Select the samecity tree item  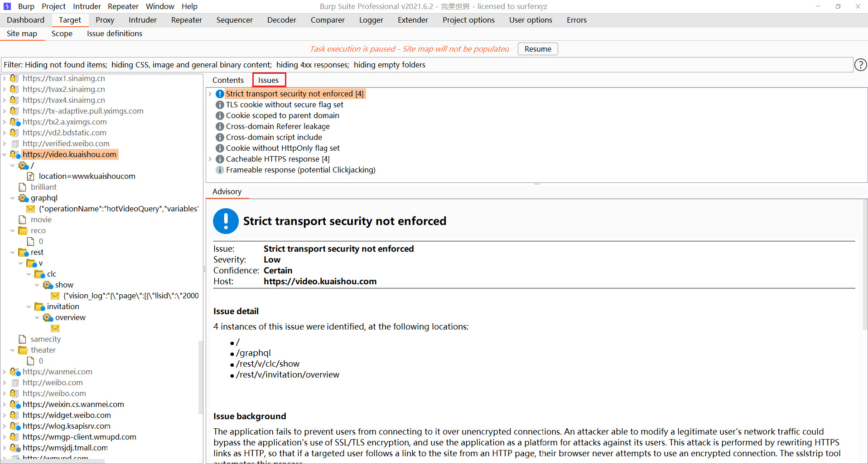pos(45,339)
